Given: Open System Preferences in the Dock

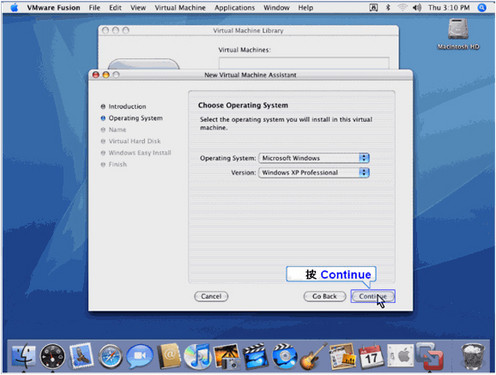Looking at the screenshot, I should point(400,356).
